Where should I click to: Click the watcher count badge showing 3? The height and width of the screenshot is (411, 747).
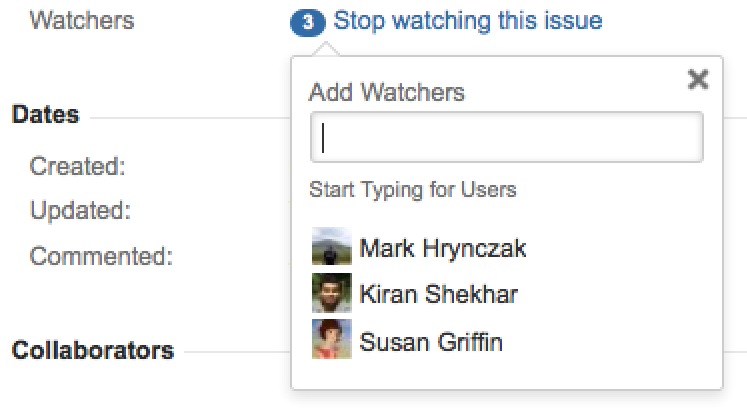(312, 22)
